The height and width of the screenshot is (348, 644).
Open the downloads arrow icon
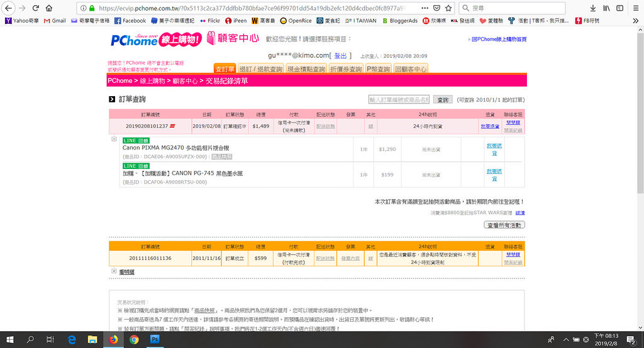592,8
